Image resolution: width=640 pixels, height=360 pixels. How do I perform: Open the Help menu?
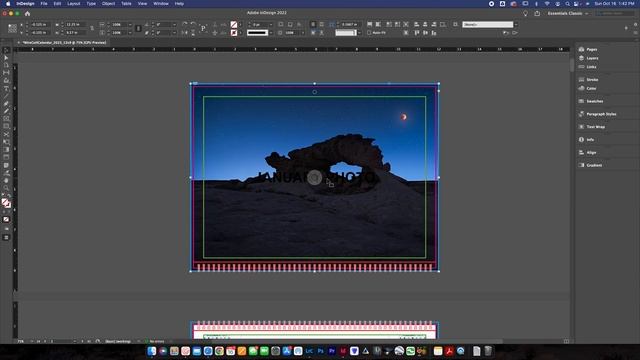pyautogui.click(x=179, y=4)
